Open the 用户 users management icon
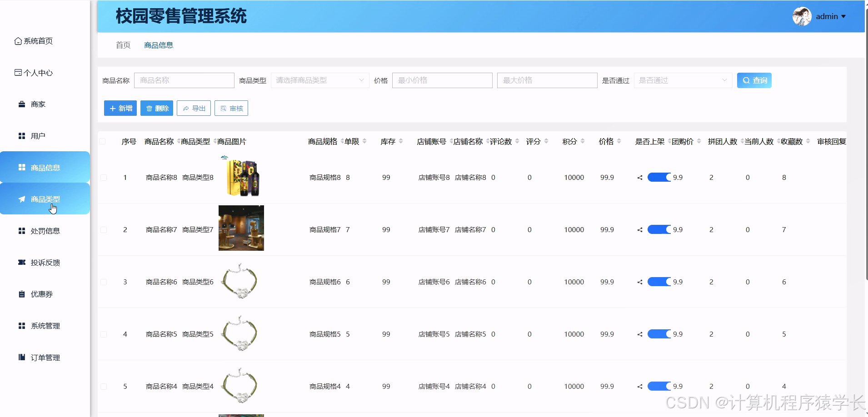The width and height of the screenshot is (868, 417). point(21,135)
